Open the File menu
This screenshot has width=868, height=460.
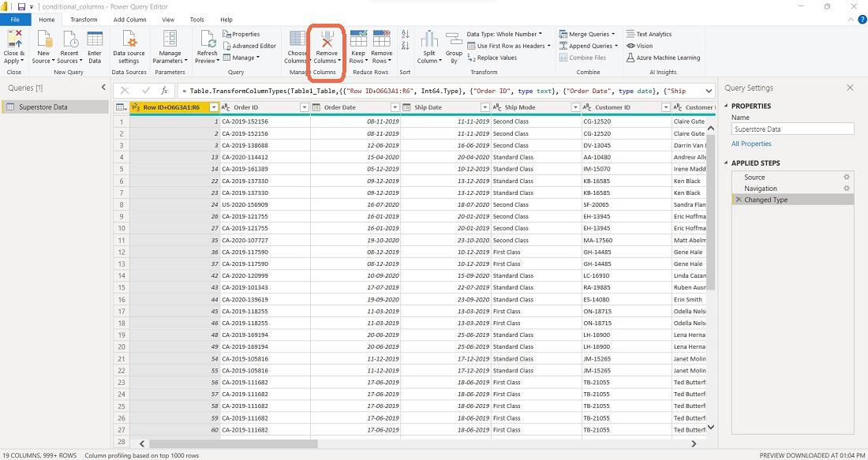(15, 20)
